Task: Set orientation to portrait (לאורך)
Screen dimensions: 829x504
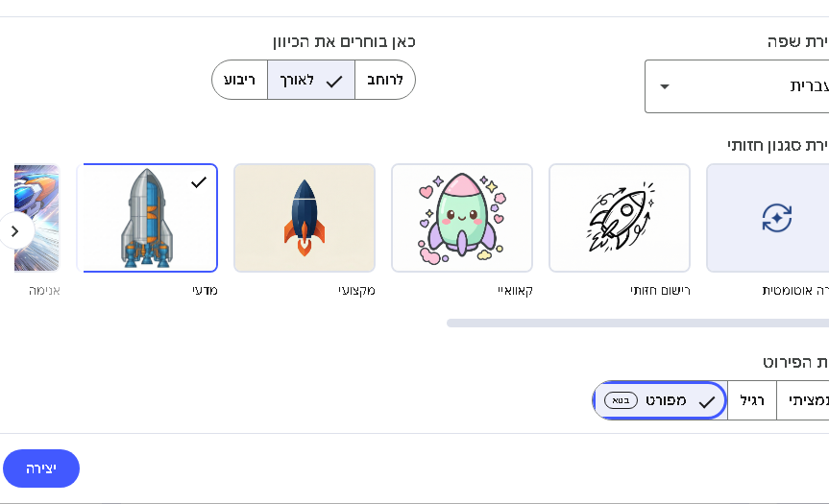Action: [x=310, y=80]
